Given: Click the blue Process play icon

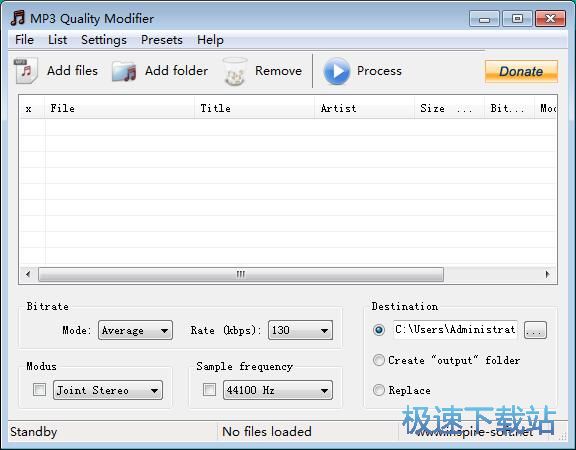Looking at the screenshot, I should (336, 71).
